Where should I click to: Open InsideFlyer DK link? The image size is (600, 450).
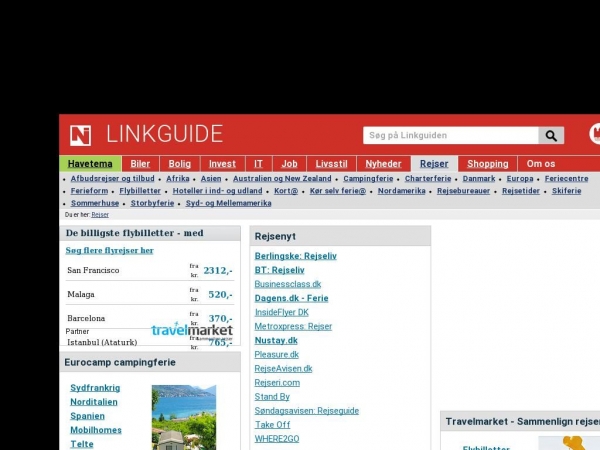[x=282, y=312]
